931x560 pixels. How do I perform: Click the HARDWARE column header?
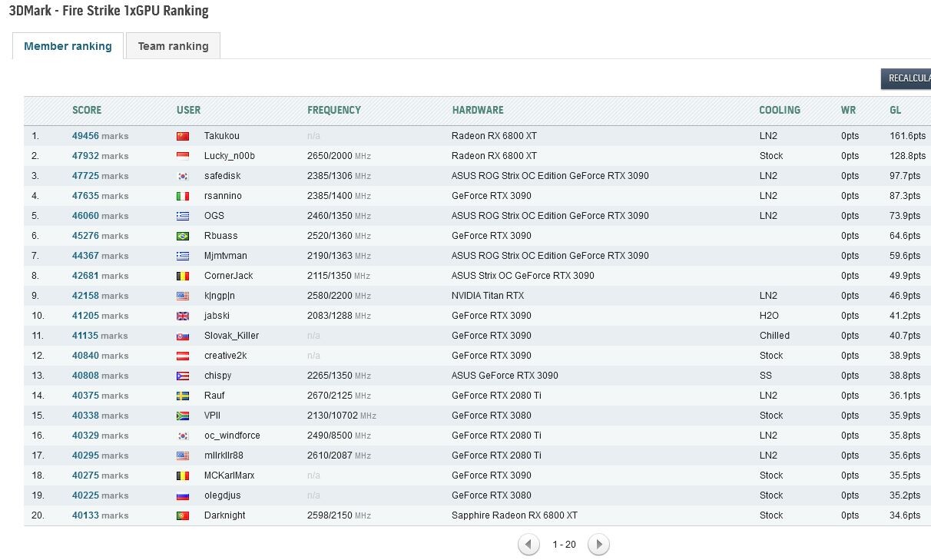[x=478, y=110]
